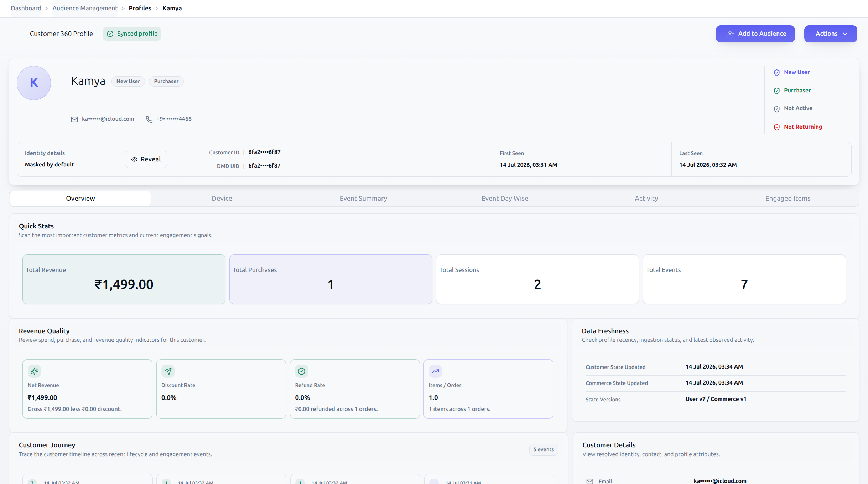Open the Activity tab
This screenshot has height=484, width=868.
click(646, 199)
